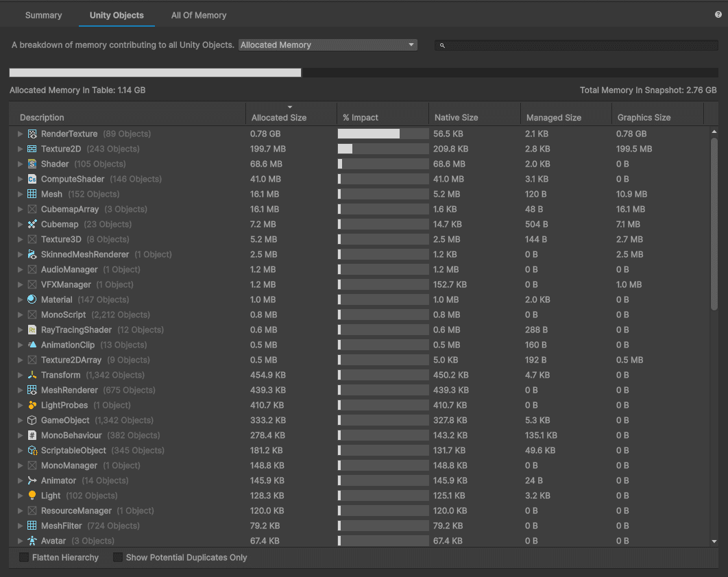Open help via question mark icon

click(x=718, y=14)
